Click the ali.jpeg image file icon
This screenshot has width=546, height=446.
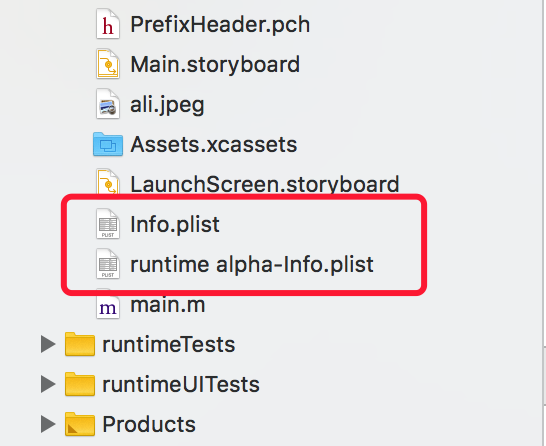click(x=108, y=104)
